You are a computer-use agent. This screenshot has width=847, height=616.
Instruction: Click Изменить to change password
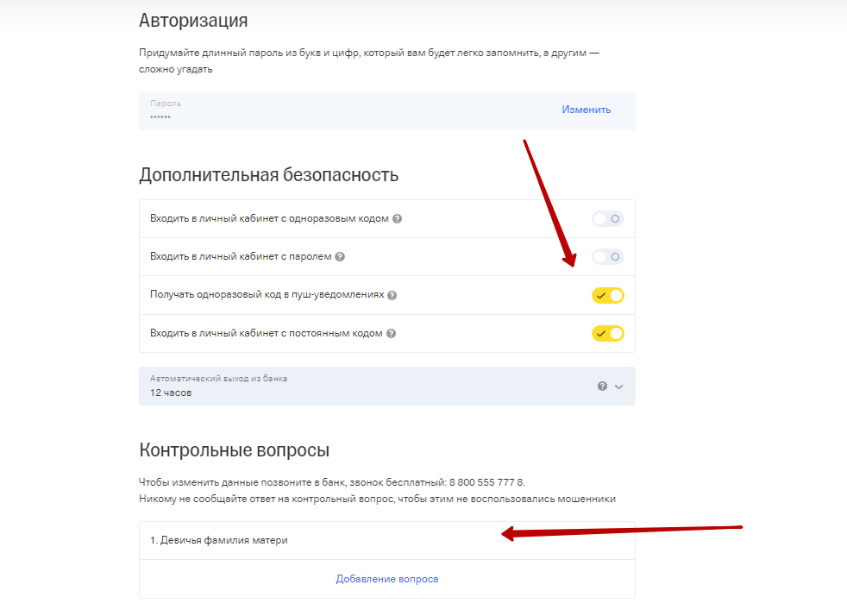tap(587, 110)
